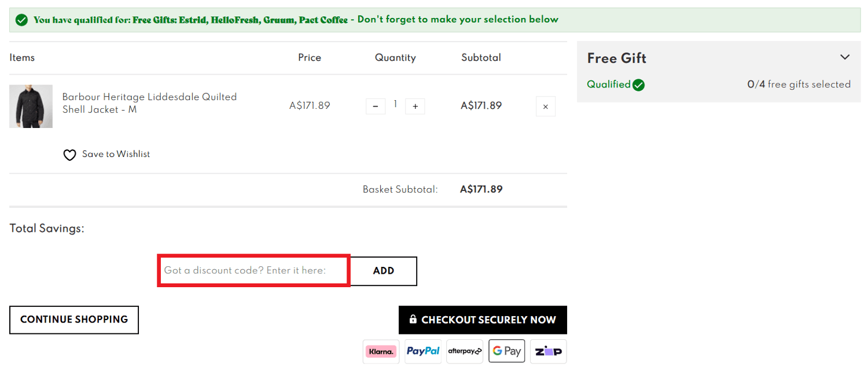This screenshot has height=378, width=868.
Task: Remove the Barbour jacket from basket
Action: pyautogui.click(x=546, y=107)
